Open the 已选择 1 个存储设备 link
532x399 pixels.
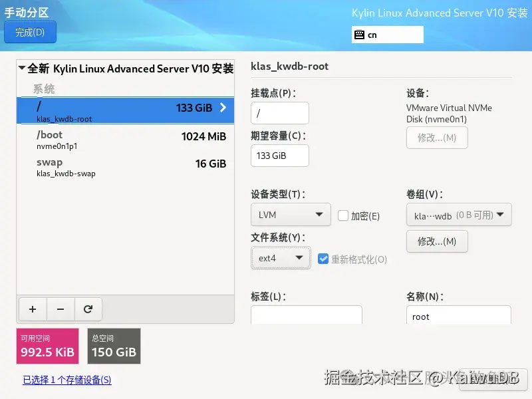(67, 380)
